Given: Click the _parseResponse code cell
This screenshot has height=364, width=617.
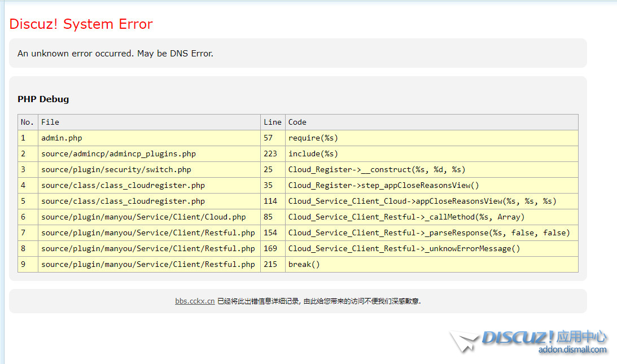Looking at the screenshot, I should (429, 233).
